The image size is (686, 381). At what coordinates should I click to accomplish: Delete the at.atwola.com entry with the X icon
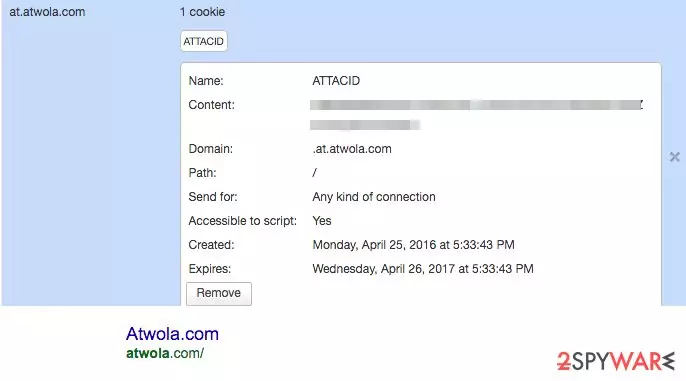point(674,157)
